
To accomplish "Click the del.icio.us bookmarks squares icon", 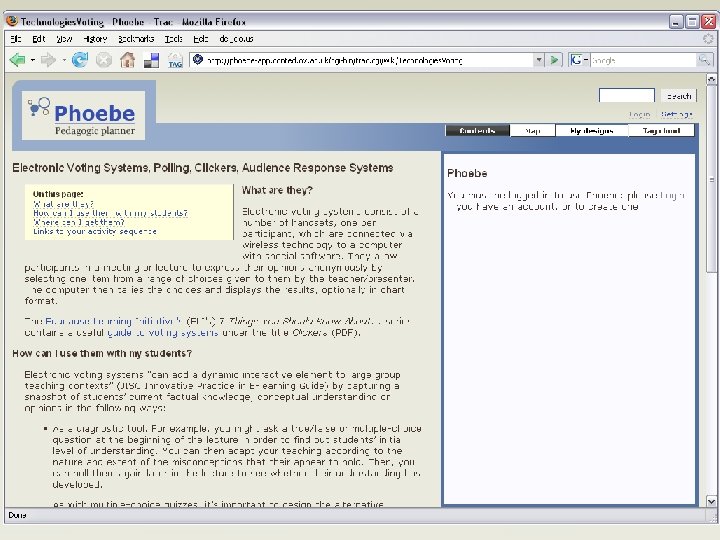I will (x=151, y=60).
